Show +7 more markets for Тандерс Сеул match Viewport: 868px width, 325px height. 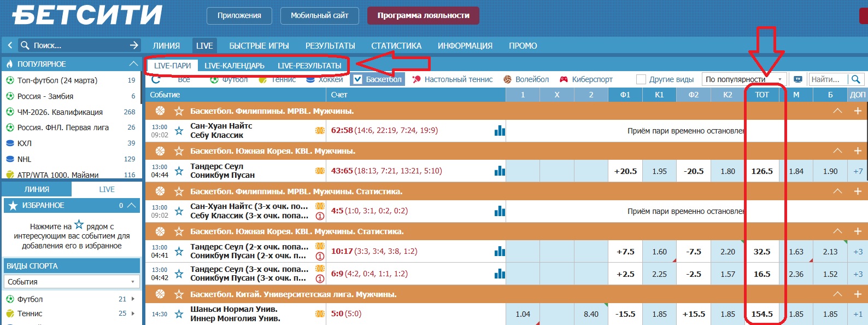point(858,171)
